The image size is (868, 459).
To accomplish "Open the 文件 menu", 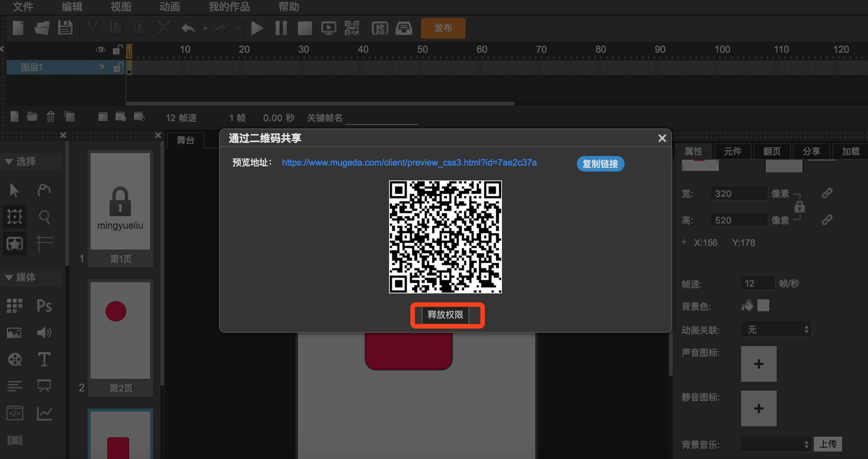I will 23,7.
